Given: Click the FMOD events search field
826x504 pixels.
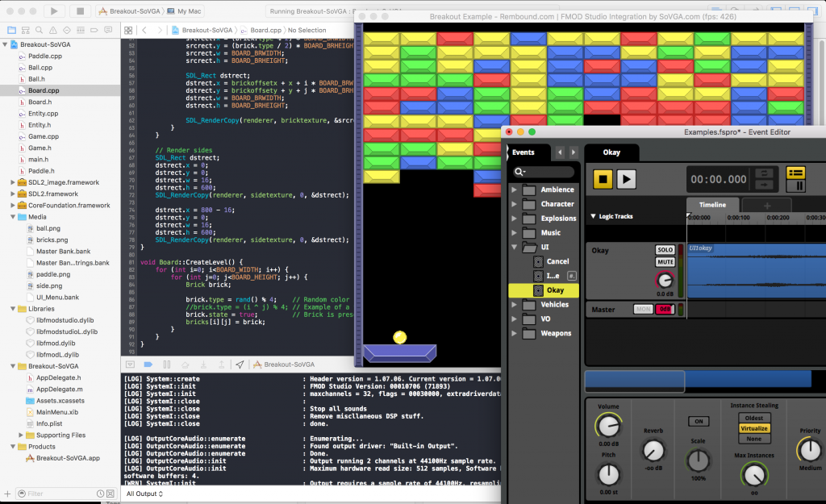Looking at the screenshot, I should (544, 172).
